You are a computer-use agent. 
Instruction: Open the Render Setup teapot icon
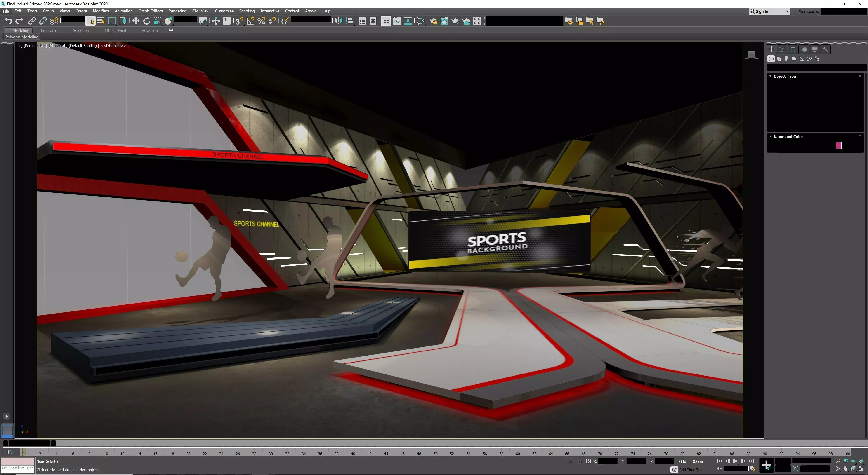click(433, 21)
